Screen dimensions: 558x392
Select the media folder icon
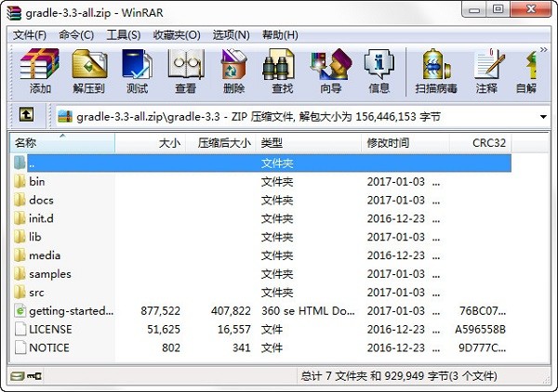(20, 255)
